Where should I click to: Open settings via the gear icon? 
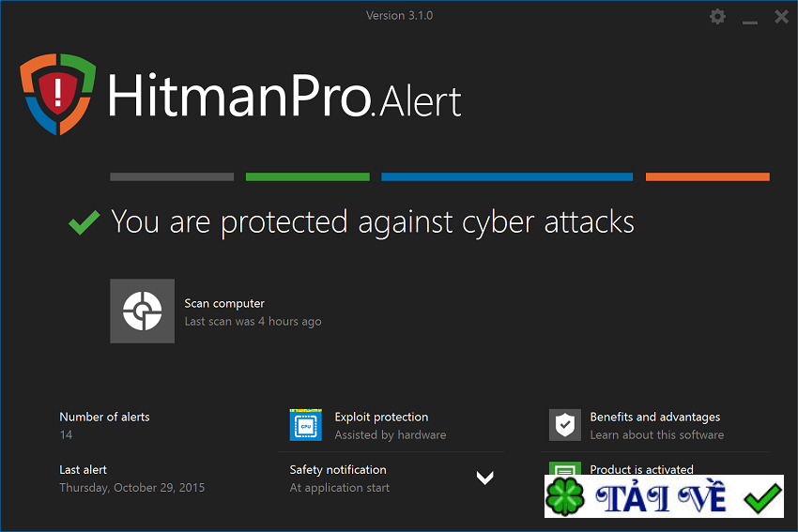[x=717, y=17]
